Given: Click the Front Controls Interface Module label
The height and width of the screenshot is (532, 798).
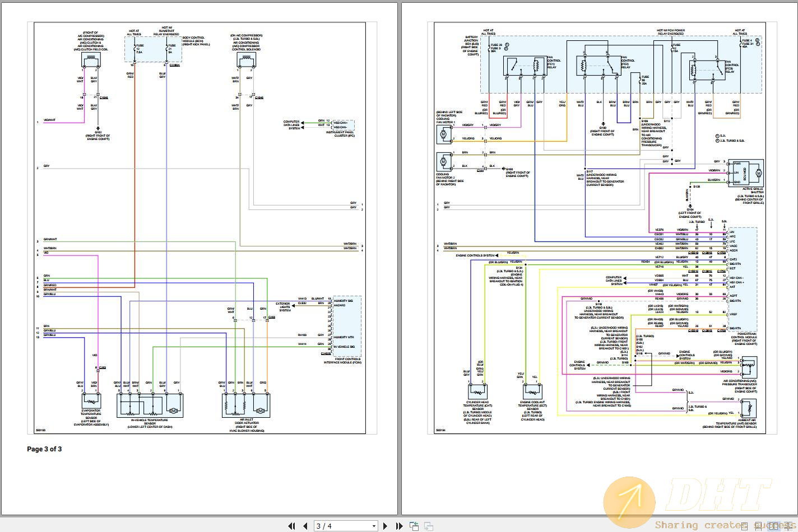Looking at the screenshot, I should [342, 361].
